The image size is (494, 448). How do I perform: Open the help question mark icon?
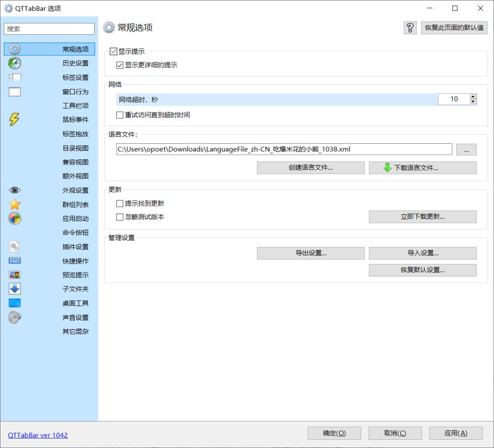pos(410,28)
